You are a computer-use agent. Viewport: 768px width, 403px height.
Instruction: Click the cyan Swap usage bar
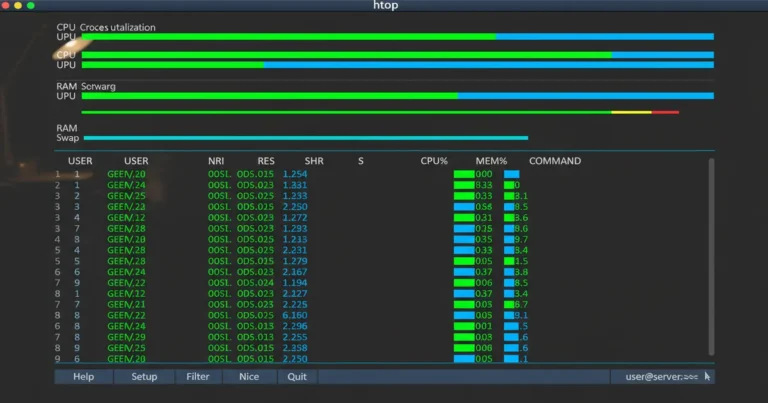click(306, 138)
